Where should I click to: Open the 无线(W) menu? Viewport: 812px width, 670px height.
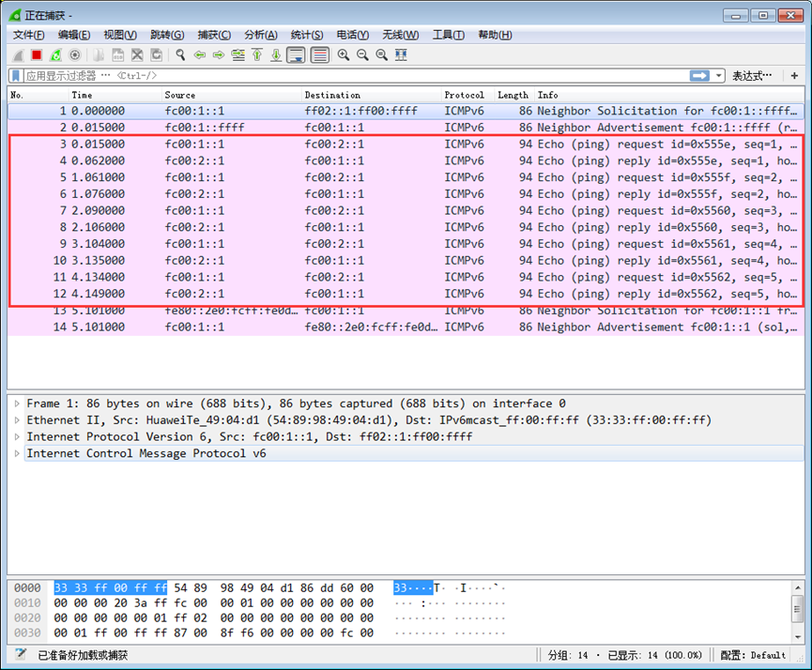(400, 35)
